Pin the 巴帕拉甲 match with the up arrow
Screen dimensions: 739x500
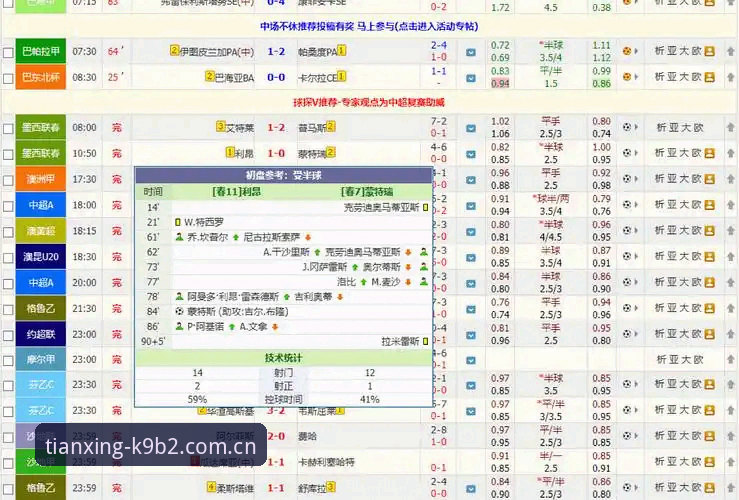731,51
